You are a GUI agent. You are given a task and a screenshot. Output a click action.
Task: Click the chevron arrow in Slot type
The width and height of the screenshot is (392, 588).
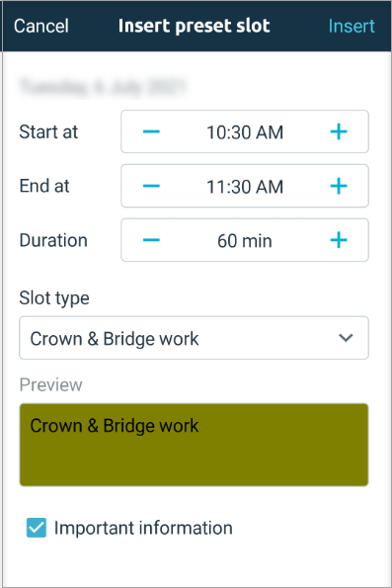click(x=346, y=338)
